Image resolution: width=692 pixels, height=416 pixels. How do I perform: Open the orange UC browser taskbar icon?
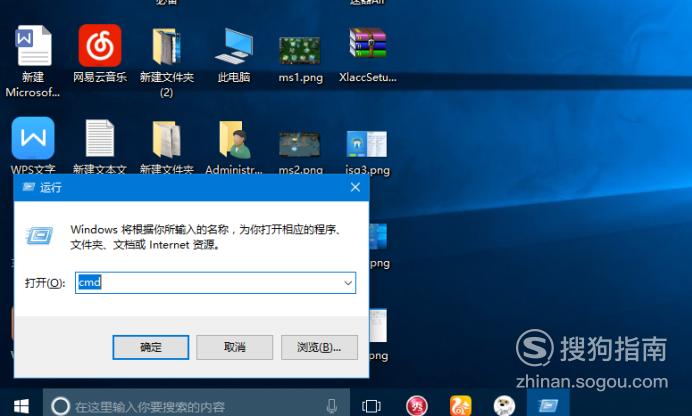point(460,406)
